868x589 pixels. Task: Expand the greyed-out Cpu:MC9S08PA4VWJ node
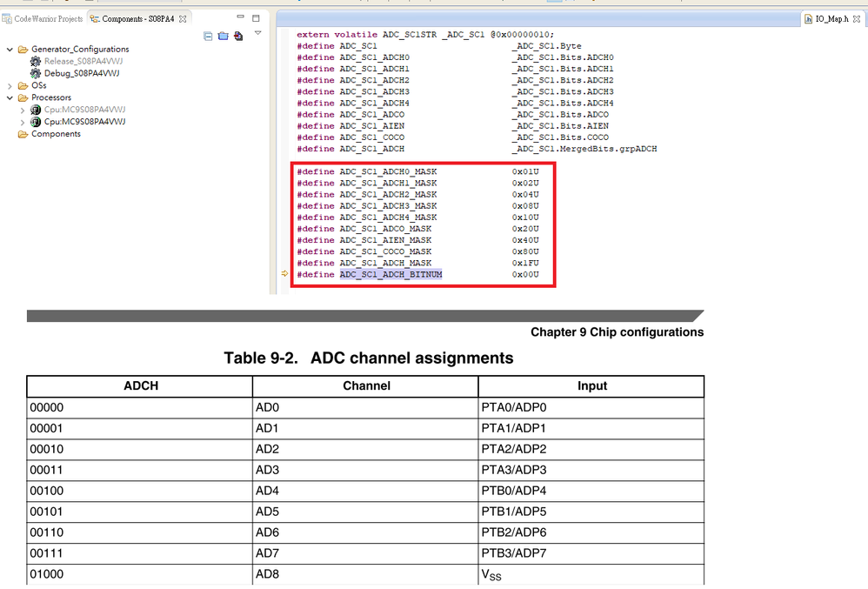[23, 110]
